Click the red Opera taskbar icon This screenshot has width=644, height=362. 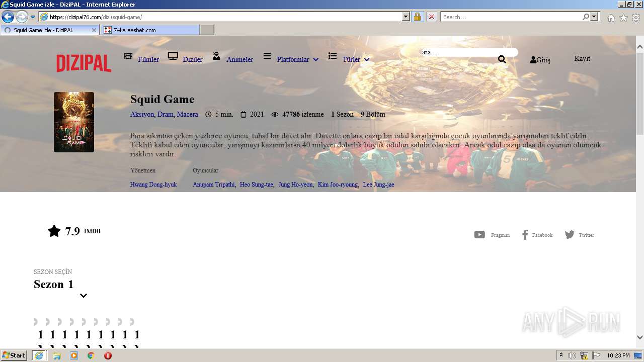(x=108, y=355)
